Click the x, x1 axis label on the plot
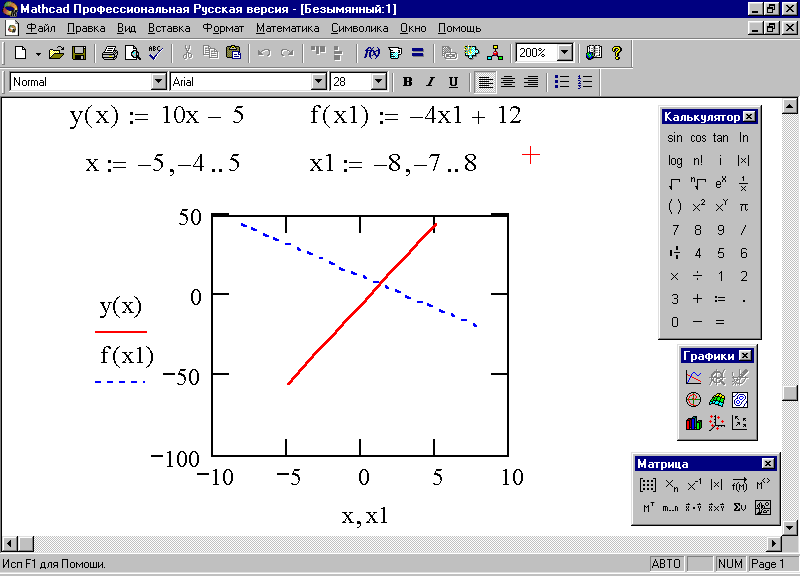 pyautogui.click(x=364, y=516)
